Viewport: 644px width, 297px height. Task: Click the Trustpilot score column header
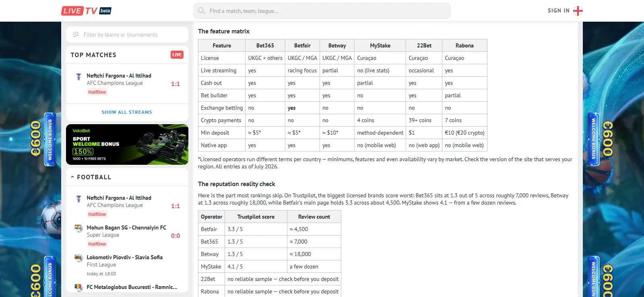pyautogui.click(x=256, y=217)
